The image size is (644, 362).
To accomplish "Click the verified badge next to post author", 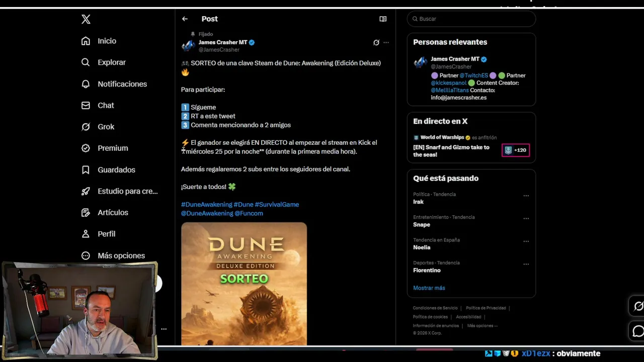I will coord(252,42).
